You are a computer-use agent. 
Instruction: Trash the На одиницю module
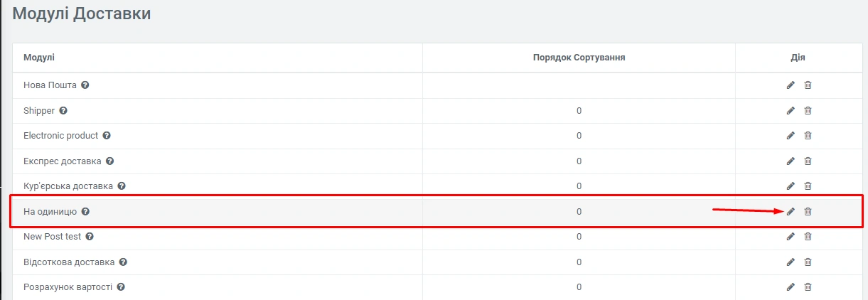(x=808, y=212)
